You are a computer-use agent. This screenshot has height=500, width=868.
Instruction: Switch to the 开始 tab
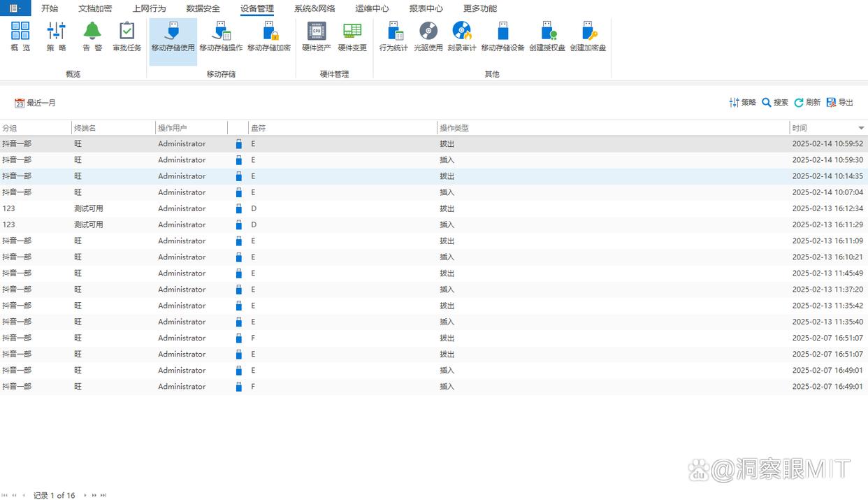pos(50,8)
